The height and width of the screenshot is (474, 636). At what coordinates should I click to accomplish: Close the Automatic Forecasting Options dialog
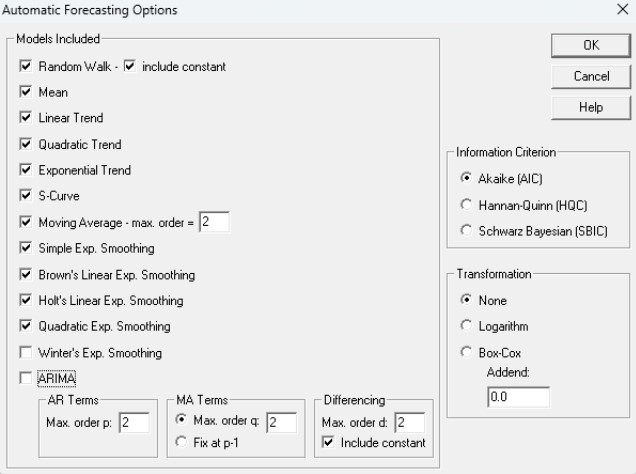[x=622, y=10]
